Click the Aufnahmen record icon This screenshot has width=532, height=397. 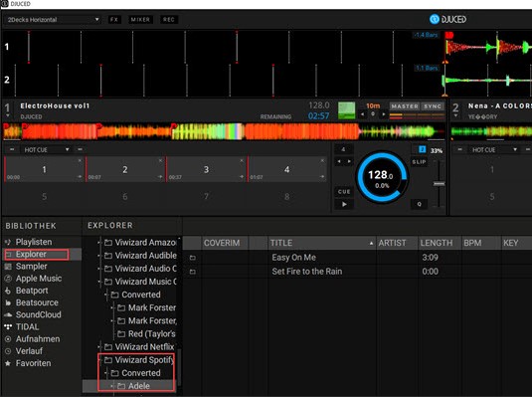point(8,339)
